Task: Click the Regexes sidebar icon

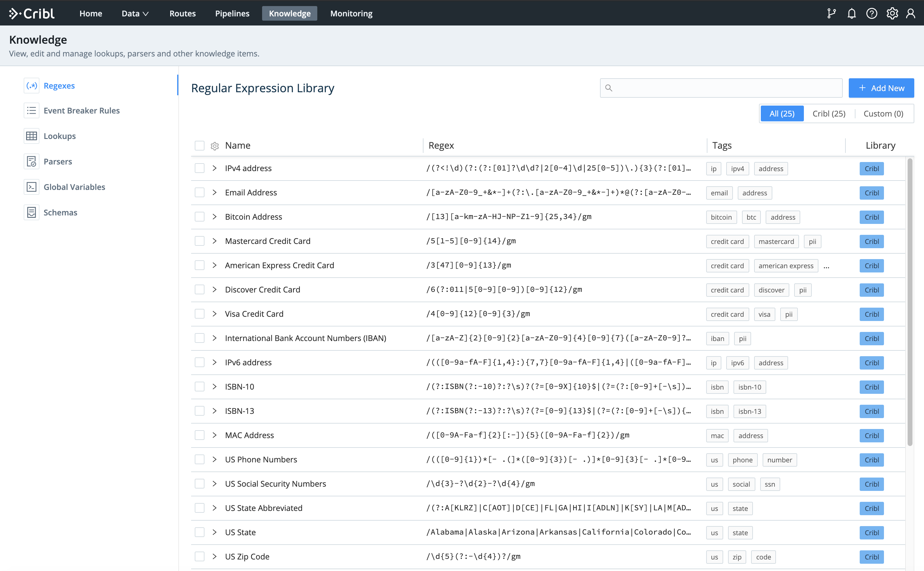Action: pyautogui.click(x=32, y=86)
